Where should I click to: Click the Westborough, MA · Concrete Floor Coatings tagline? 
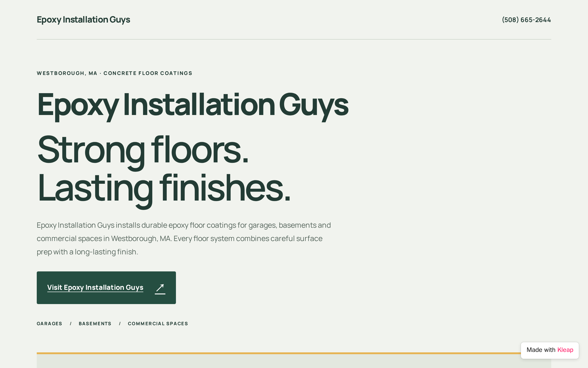114,73
